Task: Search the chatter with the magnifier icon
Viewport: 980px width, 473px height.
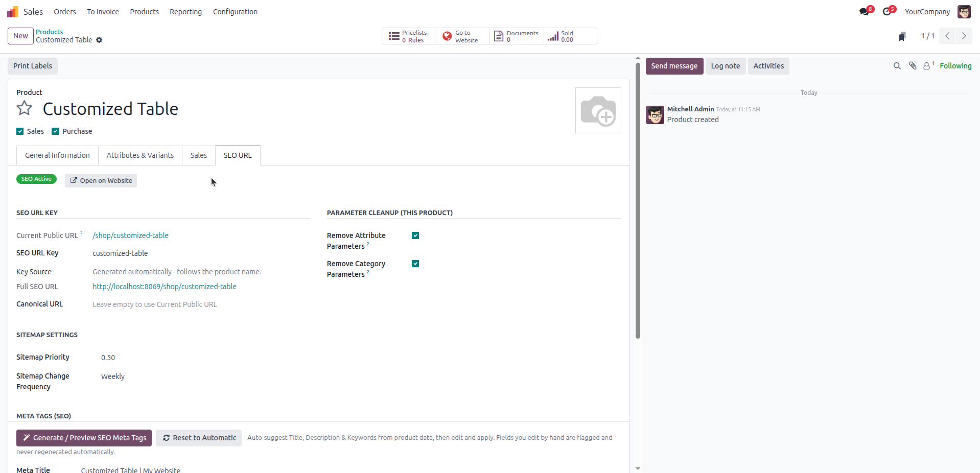Action: coord(897,66)
